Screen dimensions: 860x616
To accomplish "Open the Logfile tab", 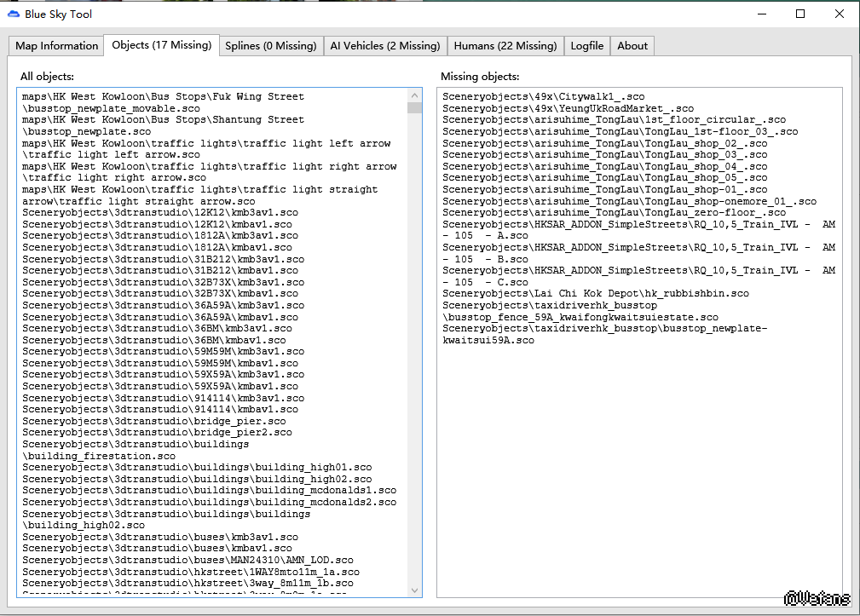I will tap(586, 46).
